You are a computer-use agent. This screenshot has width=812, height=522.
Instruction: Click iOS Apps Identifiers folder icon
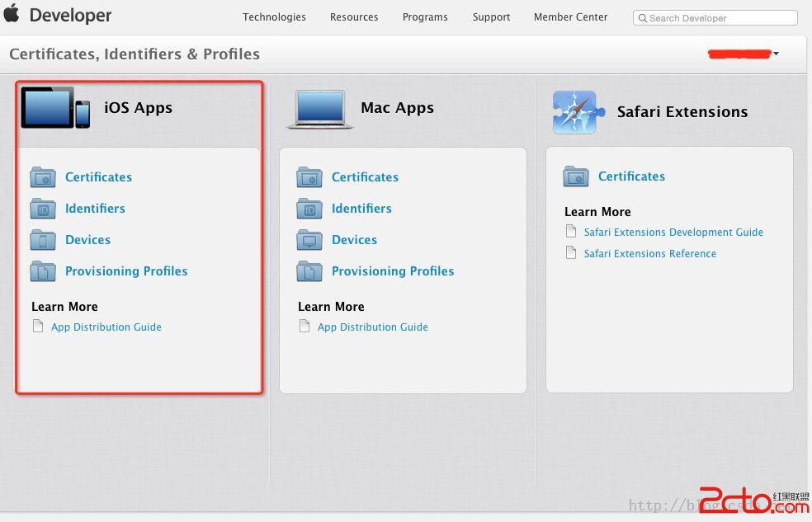point(43,209)
